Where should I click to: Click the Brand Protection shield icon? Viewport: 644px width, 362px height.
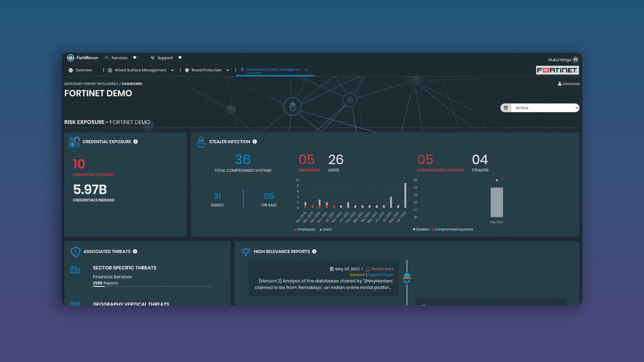click(x=187, y=70)
